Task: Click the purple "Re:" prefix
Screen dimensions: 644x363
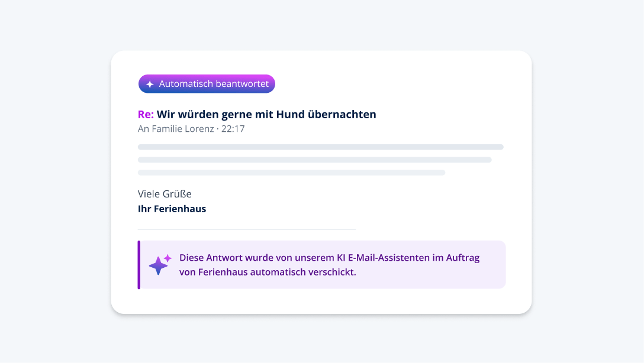Action: [x=146, y=115]
